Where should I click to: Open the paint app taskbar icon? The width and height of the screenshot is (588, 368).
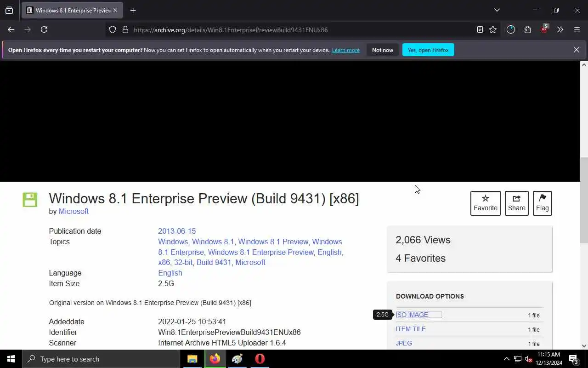(237, 359)
